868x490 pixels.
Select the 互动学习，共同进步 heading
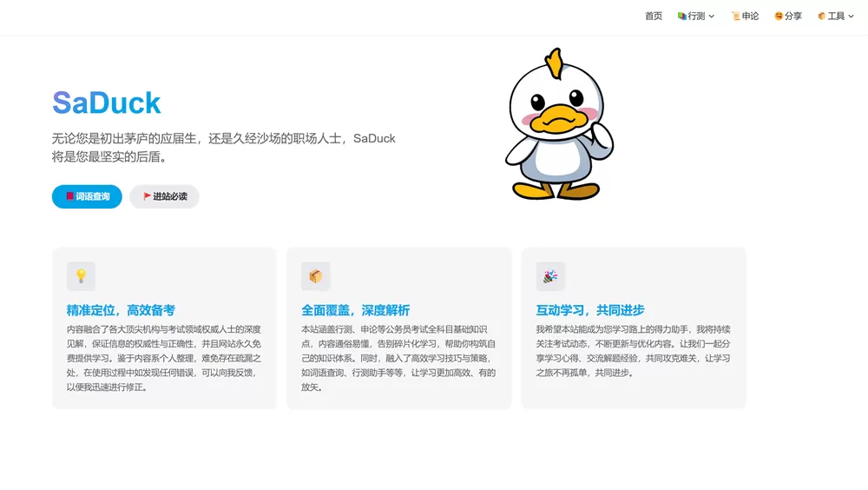(x=590, y=310)
